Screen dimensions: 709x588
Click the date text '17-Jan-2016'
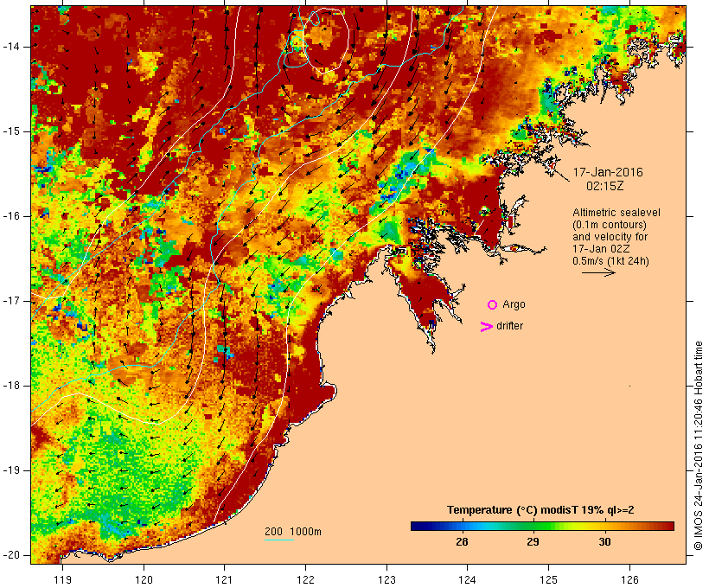point(608,172)
